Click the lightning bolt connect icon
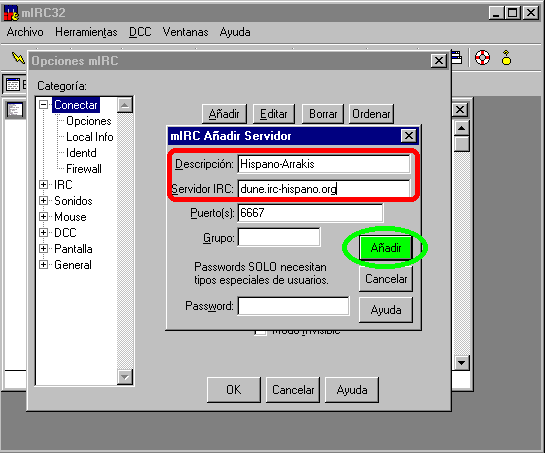545x453 pixels. (x=18, y=58)
